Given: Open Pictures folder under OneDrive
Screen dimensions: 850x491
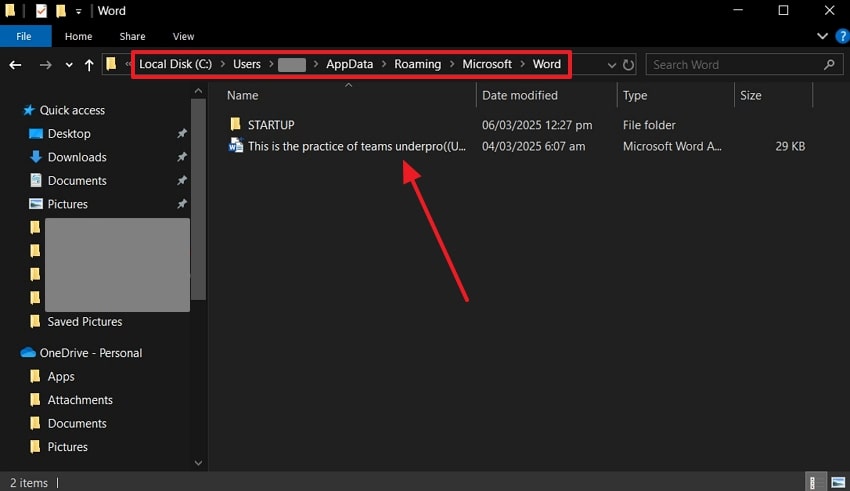Looking at the screenshot, I should [x=67, y=447].
